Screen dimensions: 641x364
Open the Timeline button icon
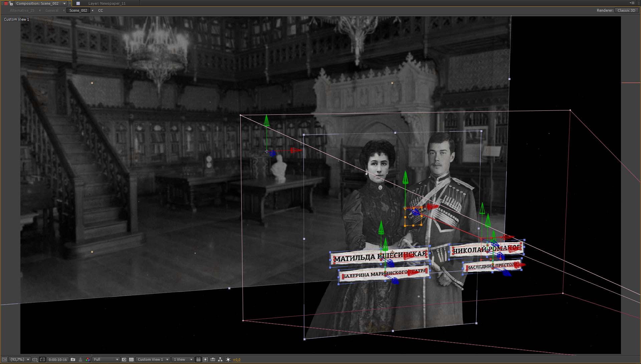click(x=213, y=359)
